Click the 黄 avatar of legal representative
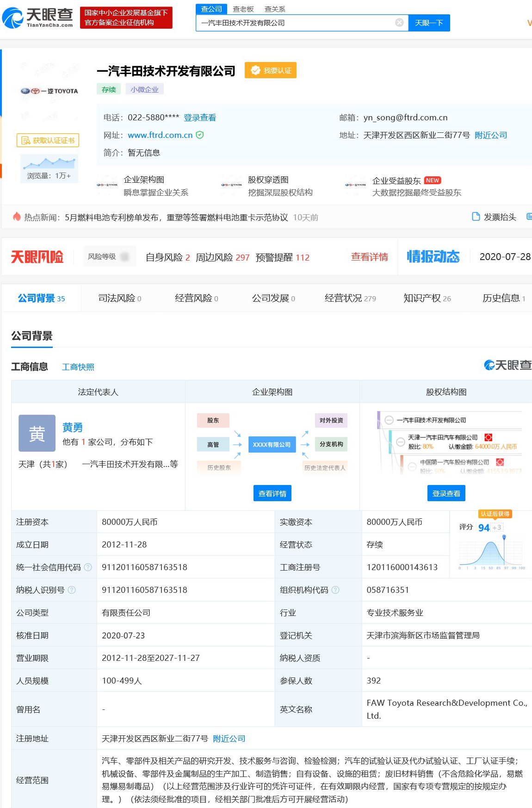Image resolution: width=532 pixels, height=808 pixels. coord(37,433)
